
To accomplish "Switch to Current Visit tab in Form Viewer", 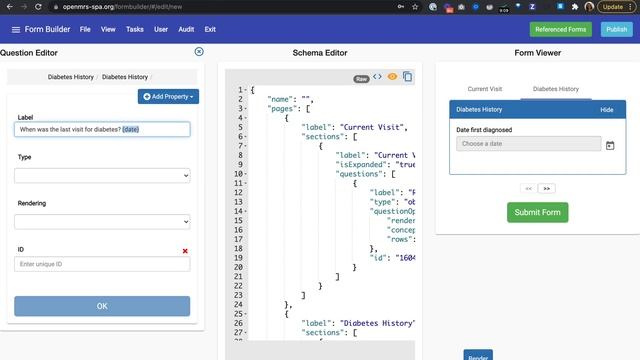I will coord(484,89).
